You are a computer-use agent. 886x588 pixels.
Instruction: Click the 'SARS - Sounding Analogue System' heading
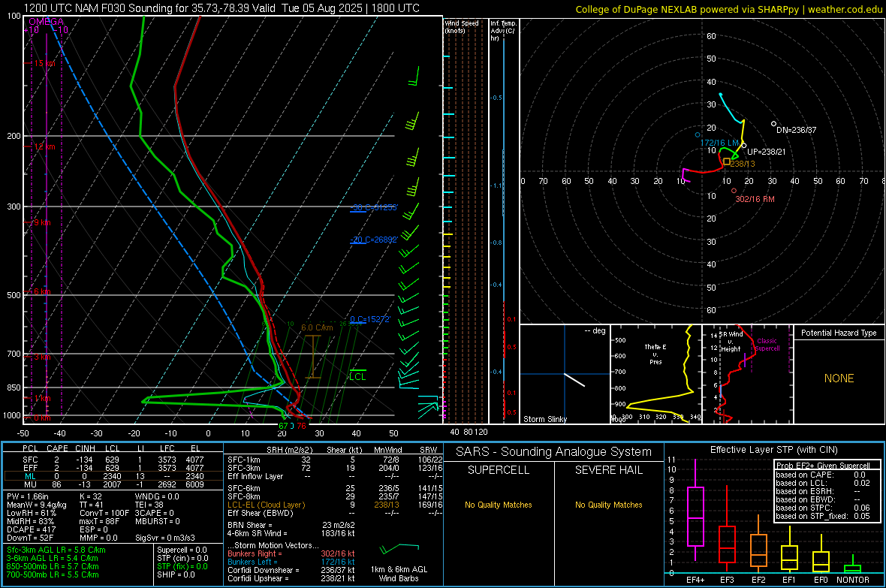tap(553, 452)
